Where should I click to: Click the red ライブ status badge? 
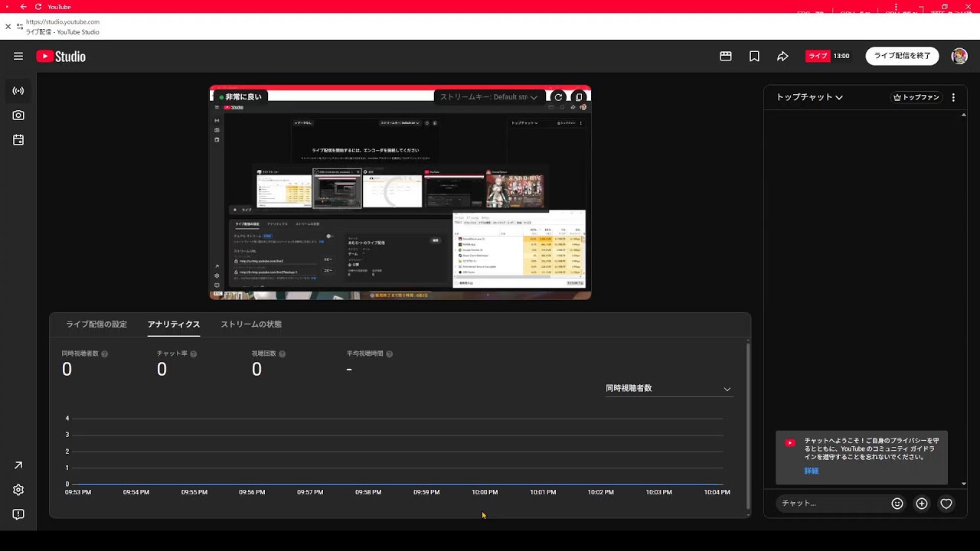[x=817, y=56]
